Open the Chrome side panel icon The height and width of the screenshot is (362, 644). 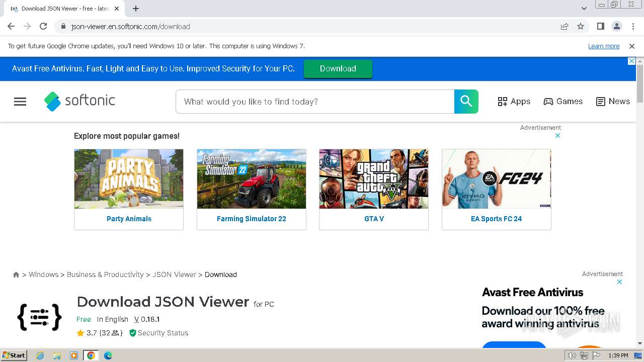pyautogui.click(x=601, y=26)
